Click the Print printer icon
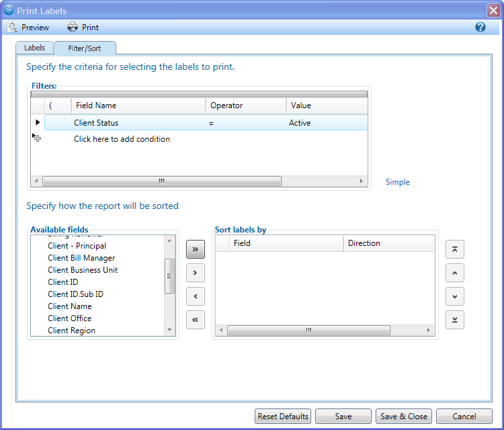Viewport: 504px width, 430px height. (x=73, y=28)
